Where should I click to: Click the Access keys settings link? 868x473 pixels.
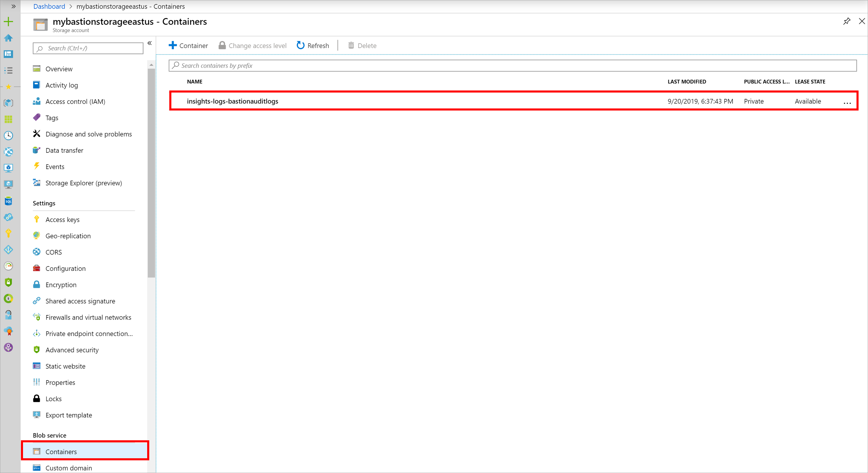(x=62, y=219)
